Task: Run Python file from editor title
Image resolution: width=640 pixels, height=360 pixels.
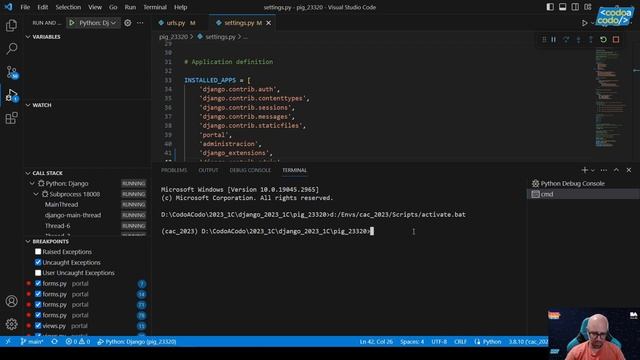Action: click(x=584, y=23)
